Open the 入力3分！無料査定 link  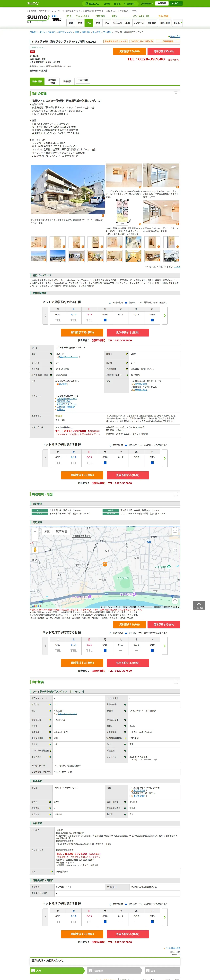tap(66, 407)
